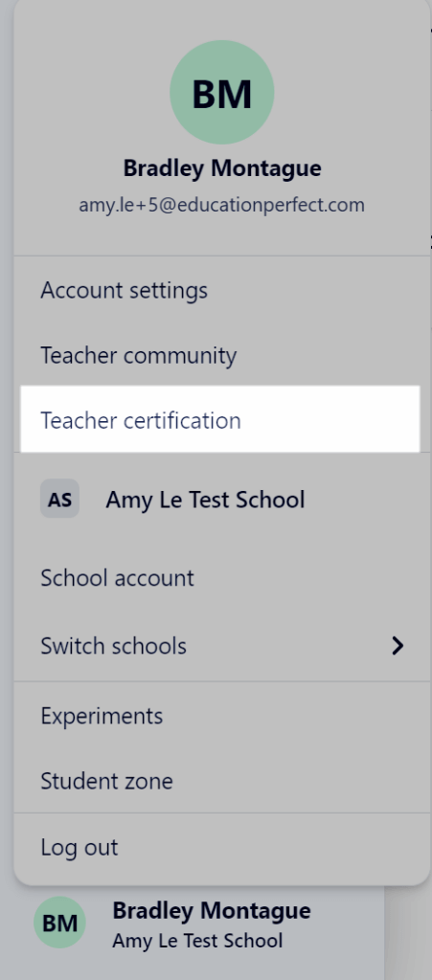Click the large BM avatar circle
The width and height of the screenshot is (432, 980).
(x=222, y=93)
